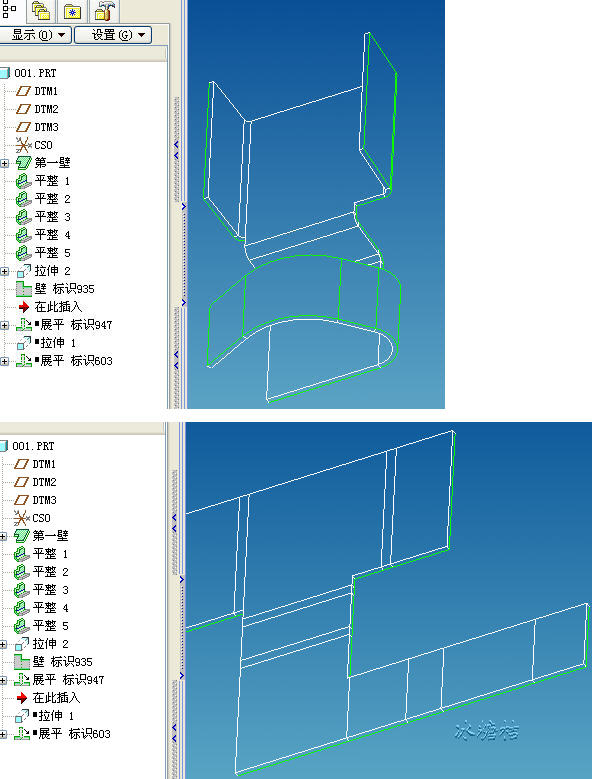Screen dimensions: 592x779
Task: Select 平整 2 label in the upper tree
Action: click(52, 199)
